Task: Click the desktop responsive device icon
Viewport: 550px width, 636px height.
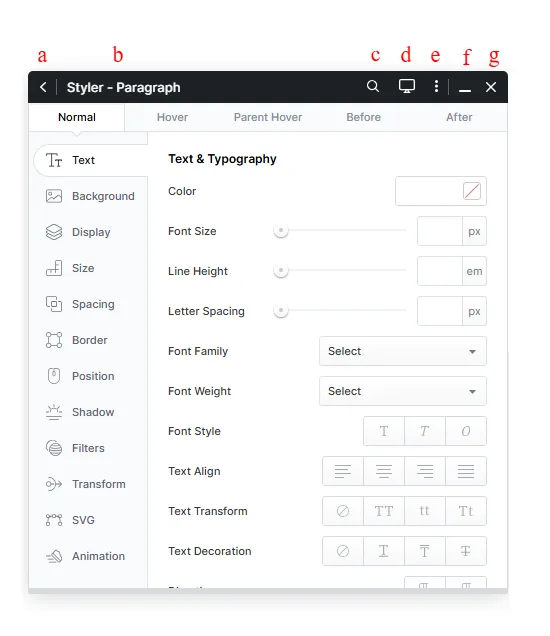Action: point(406,86)
